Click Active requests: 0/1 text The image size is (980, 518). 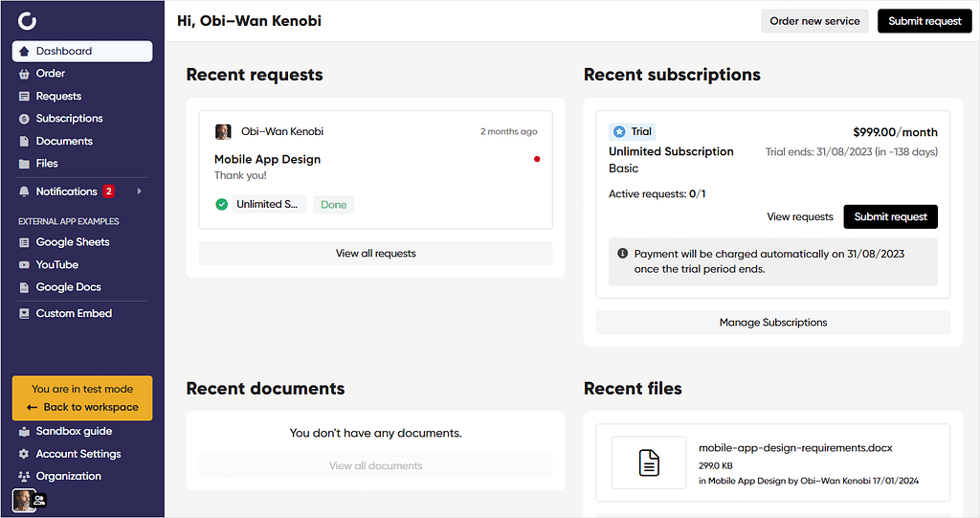point(657,194)
